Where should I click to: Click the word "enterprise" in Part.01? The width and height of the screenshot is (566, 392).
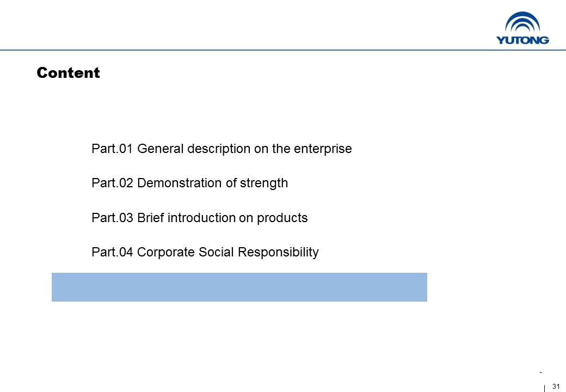(x=323, y=149)
